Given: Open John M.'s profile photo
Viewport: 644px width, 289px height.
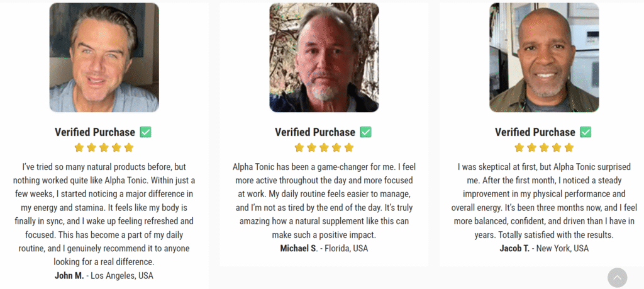Looking at the screenshot, I should [x=104, y=57].
